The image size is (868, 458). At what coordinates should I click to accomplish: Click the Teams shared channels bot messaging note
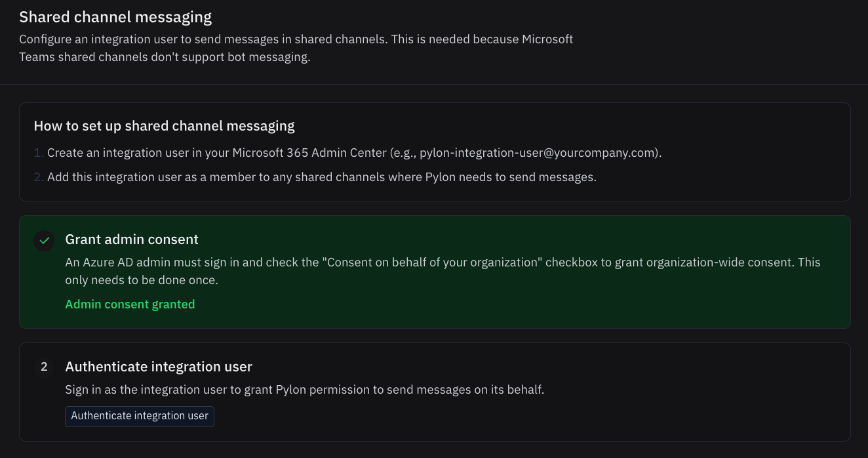point(165,57)
